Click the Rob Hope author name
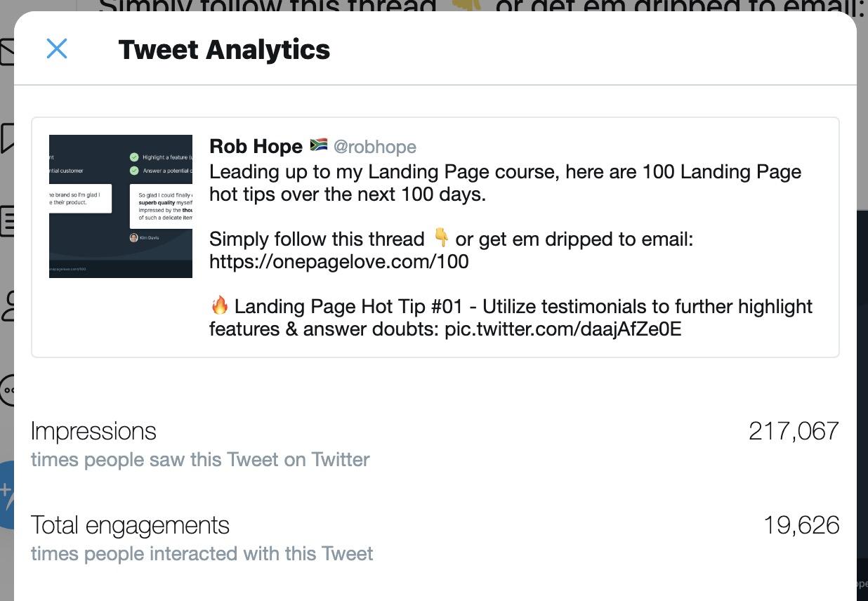This screenshot has width=868, height=601. (x=256, y=146)
